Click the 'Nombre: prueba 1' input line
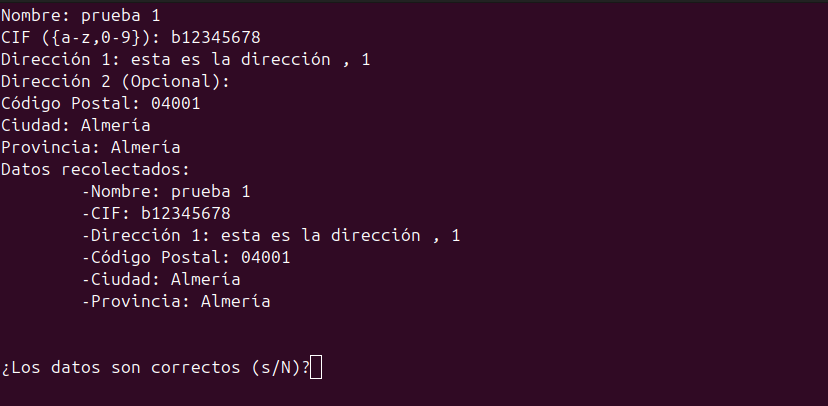Image resolution: width=828 pixels, height=406 pixels. click(x=80, y=16)
